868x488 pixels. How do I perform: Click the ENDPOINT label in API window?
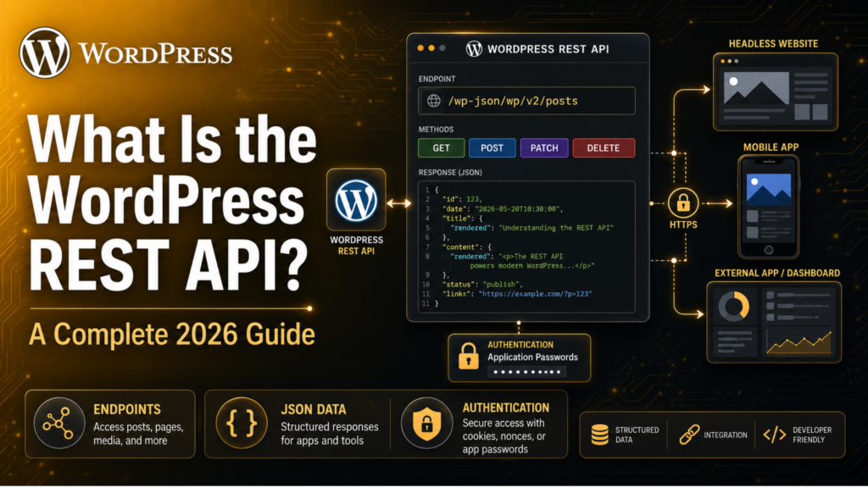pyautogui.click(x=437, y=79)
